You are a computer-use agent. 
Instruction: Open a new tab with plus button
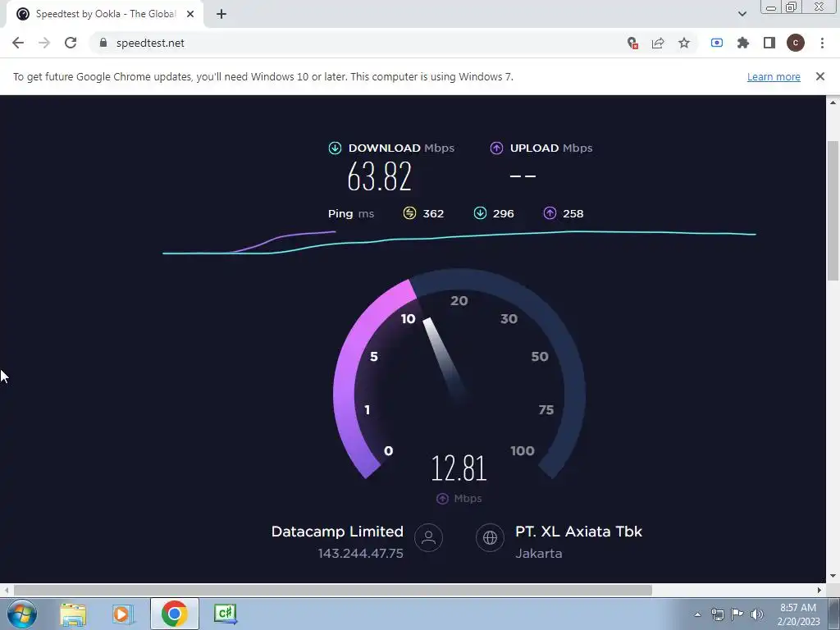click(x=221, y=14)
